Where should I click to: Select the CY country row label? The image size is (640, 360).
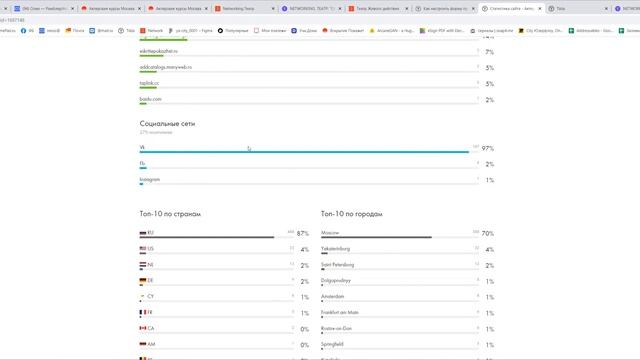[151, 296]
